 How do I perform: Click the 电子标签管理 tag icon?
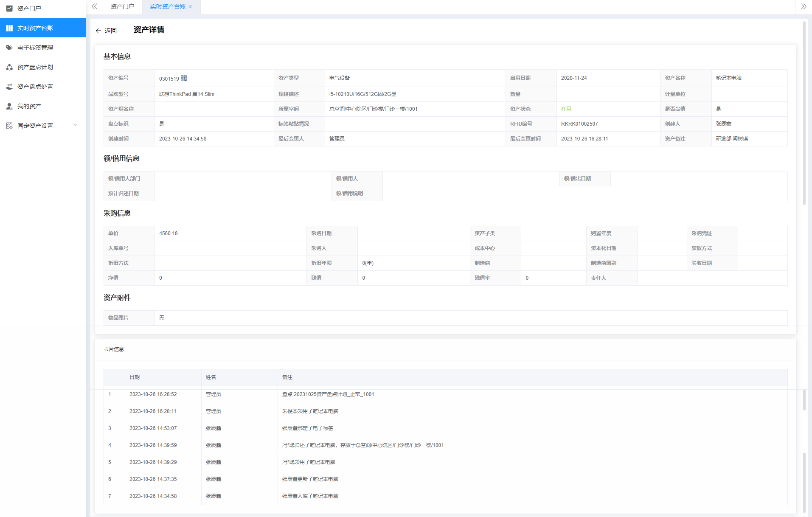9,48
